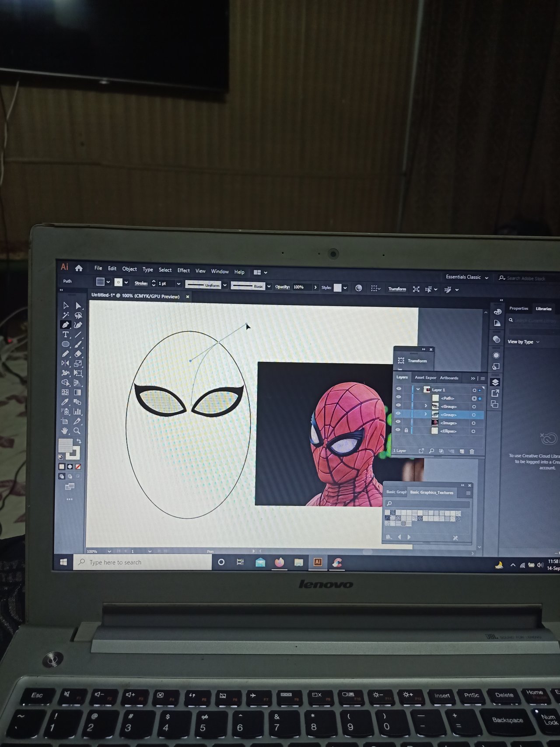Select the Reflect tool

65,363
